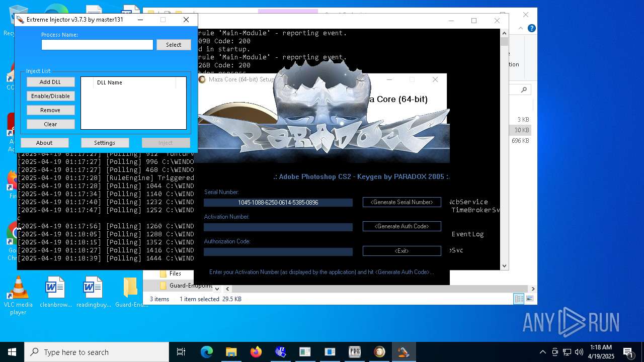Screen dimensions: 644x362
Task: Click the console scrollbar down arrow
Action: coord(505,266)
